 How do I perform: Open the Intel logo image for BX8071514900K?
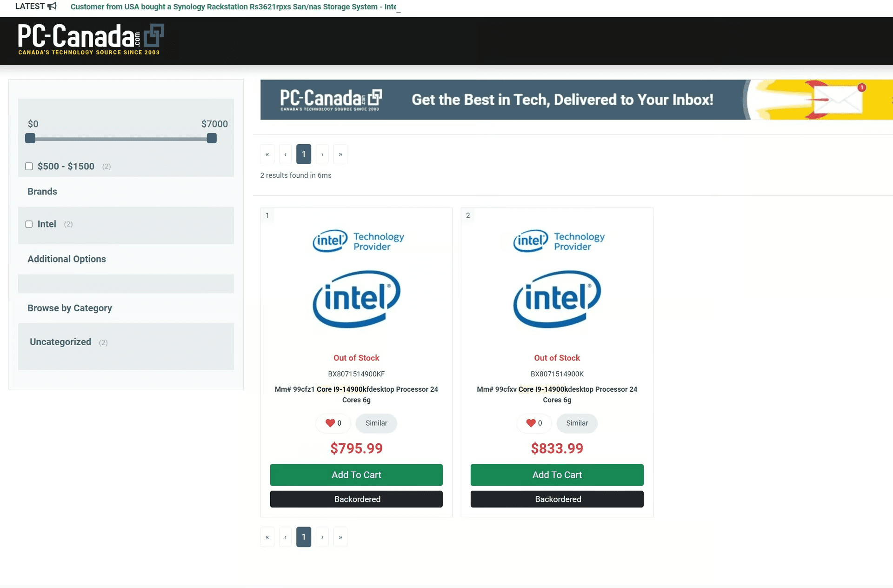(557, 299)
